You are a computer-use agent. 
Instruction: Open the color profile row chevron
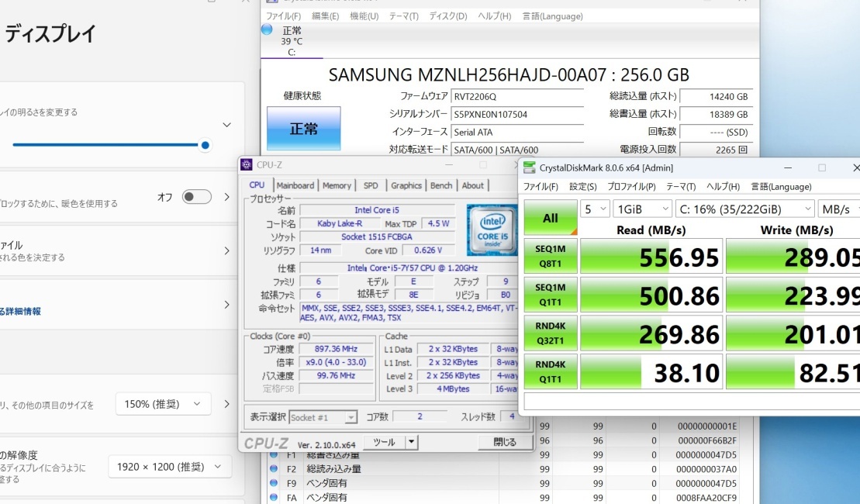[x=226, y=250]
